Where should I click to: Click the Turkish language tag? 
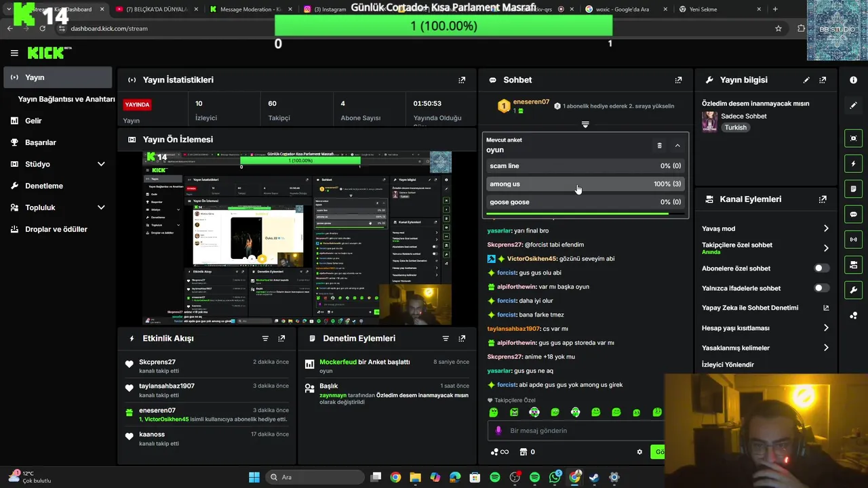(x=735, y=127)
